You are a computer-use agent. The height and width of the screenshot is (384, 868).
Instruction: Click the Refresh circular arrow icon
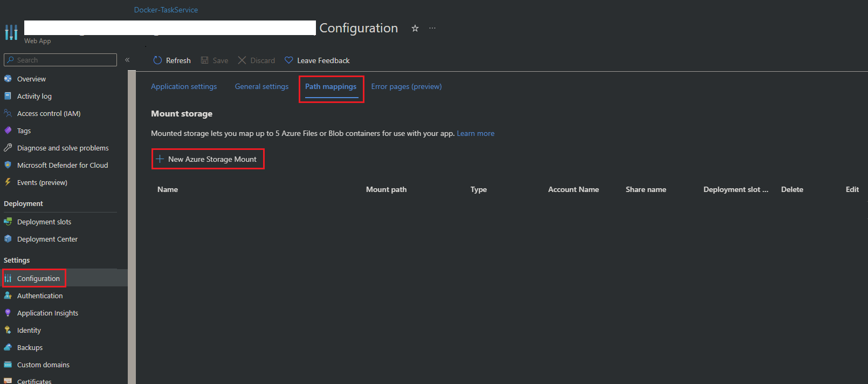click(x=157, y=60)
